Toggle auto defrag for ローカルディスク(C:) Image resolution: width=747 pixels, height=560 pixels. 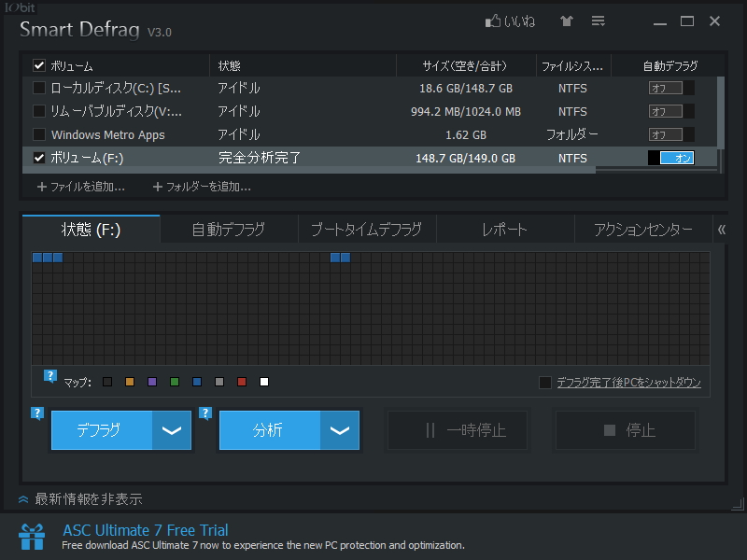671,88
